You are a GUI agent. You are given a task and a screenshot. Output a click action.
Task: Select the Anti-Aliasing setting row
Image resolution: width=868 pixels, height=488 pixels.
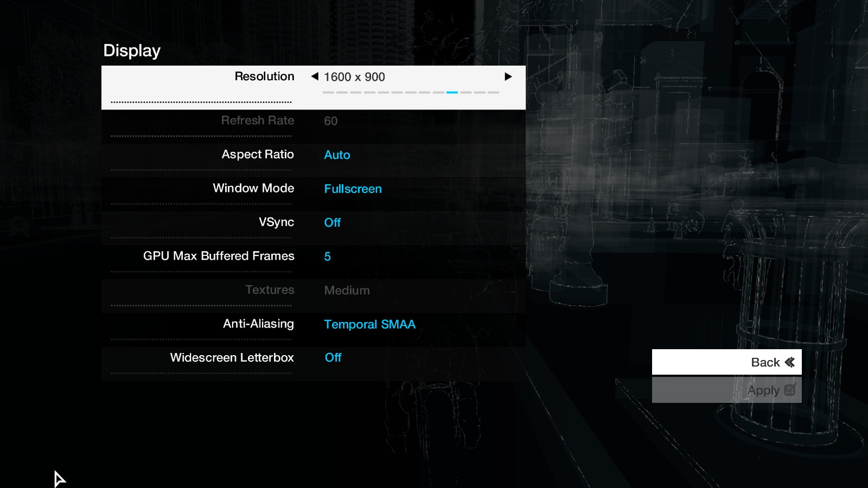[314, 330]
